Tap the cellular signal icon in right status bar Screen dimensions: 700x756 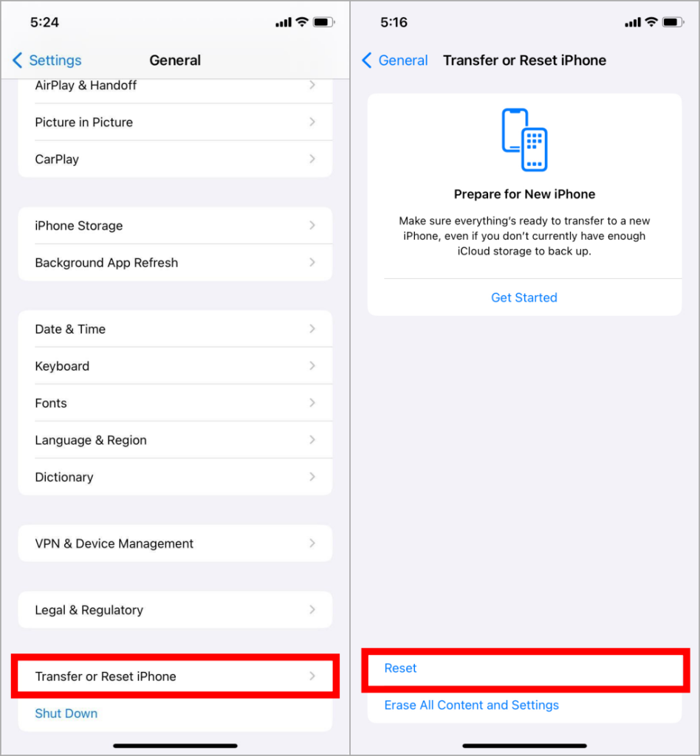pyautogui.click(x=633, y=22)
